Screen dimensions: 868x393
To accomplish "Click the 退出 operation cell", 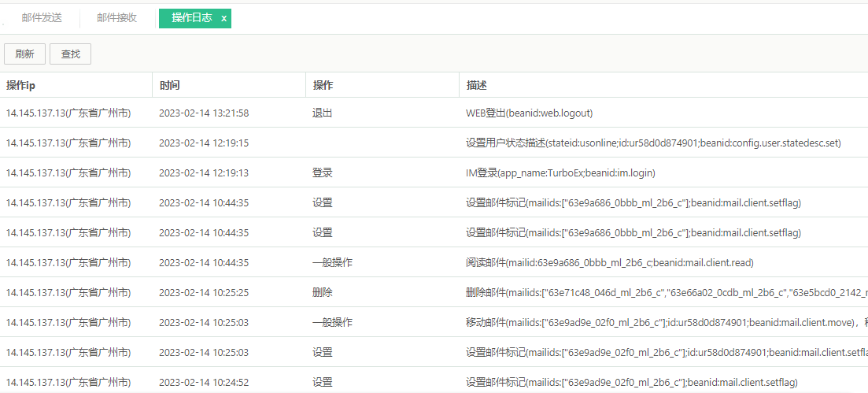I will (x=323, y=113).
